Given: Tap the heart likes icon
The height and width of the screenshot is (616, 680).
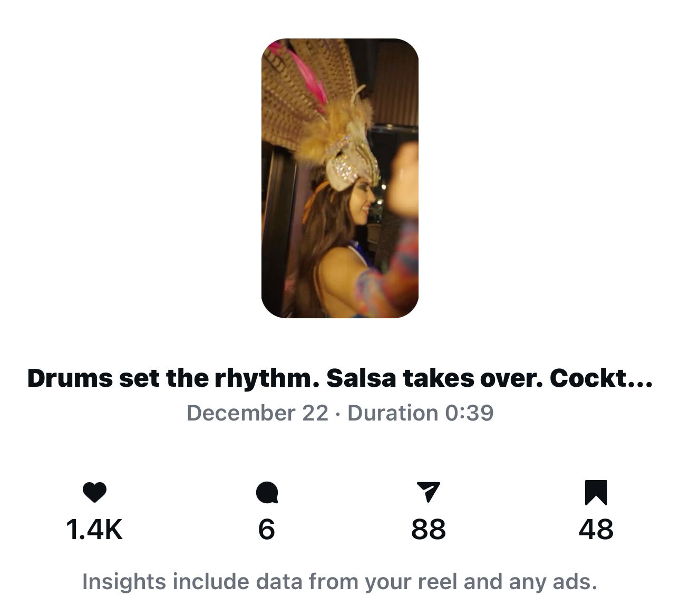Looking at the screenshot, I should coord(94,492).
